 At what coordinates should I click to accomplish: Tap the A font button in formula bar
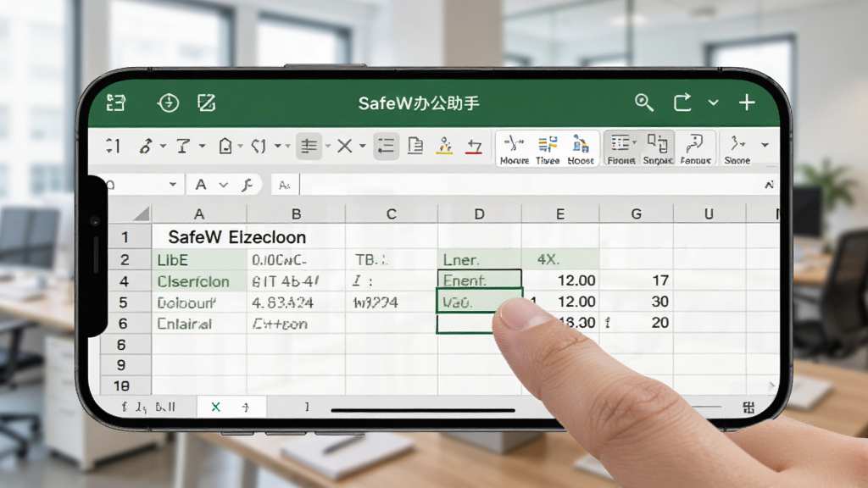coord(201,184)
